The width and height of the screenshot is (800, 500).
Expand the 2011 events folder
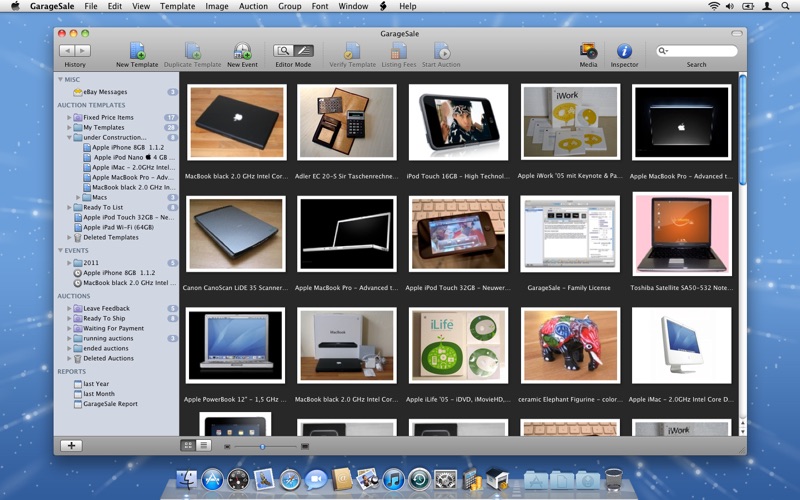click(69, 263)
